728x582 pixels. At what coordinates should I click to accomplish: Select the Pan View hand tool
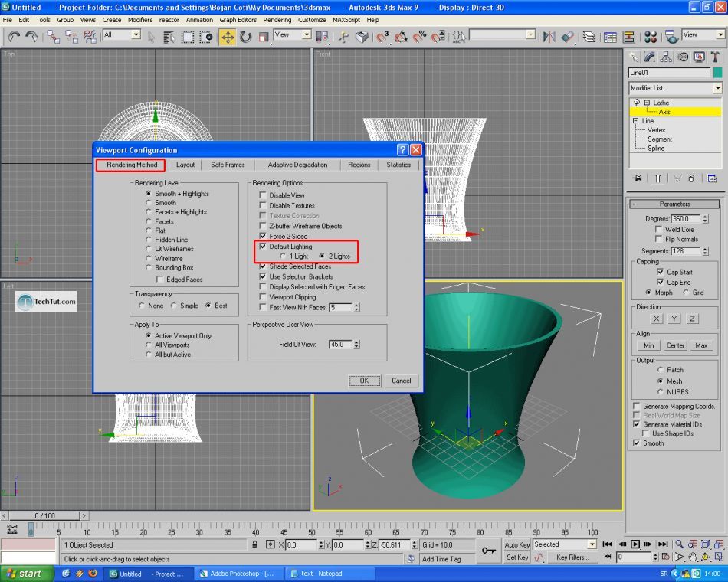[x=693, y=557]
